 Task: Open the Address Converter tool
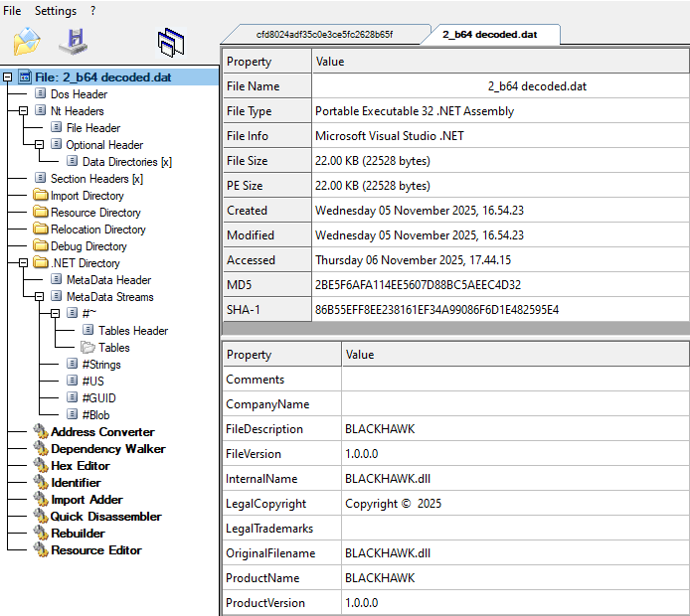tap(102, 432)
